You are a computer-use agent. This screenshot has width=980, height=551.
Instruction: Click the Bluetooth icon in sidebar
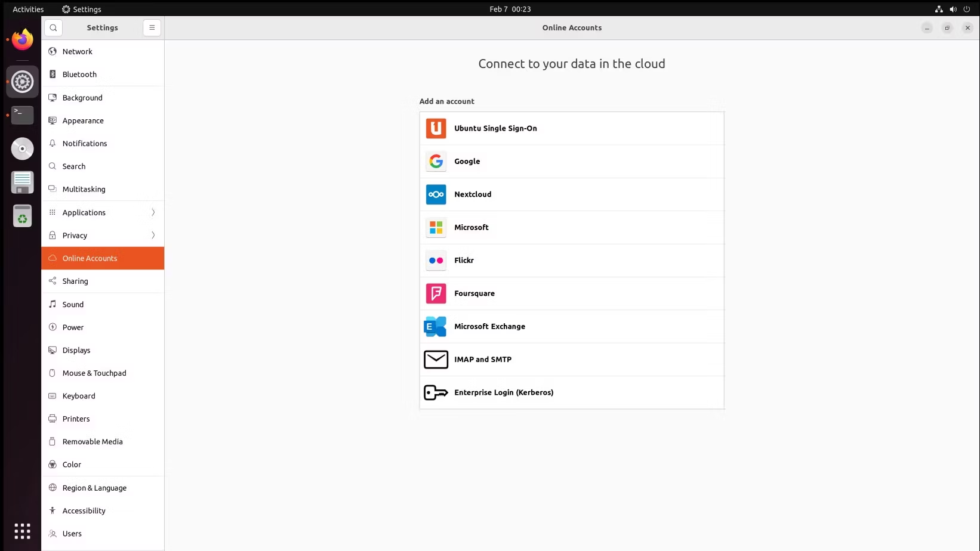point(53,74)
